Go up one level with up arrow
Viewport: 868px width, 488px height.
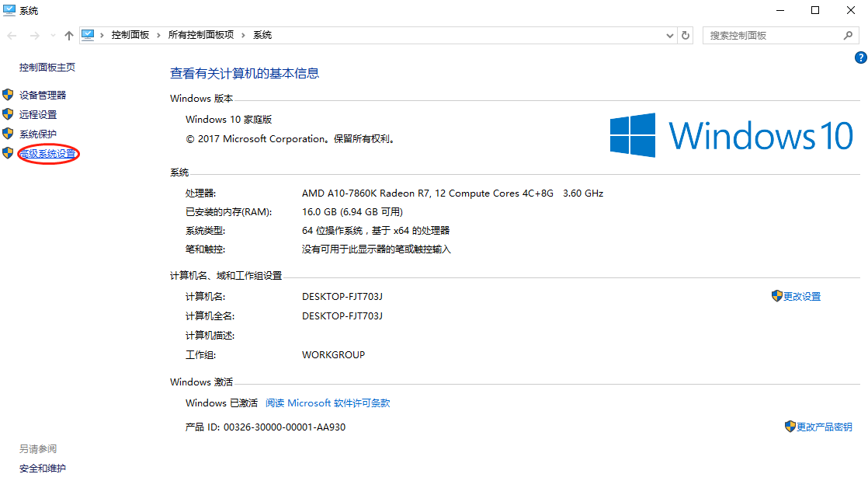click(x=68, y=36)
